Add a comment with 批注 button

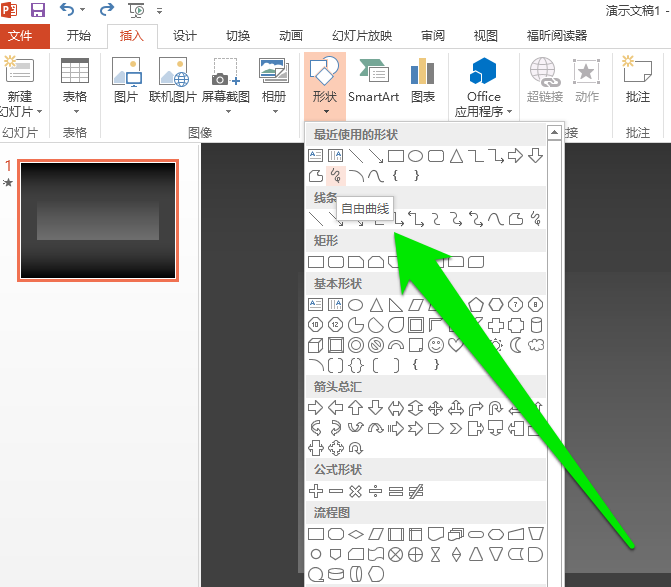tap(638, 80)
